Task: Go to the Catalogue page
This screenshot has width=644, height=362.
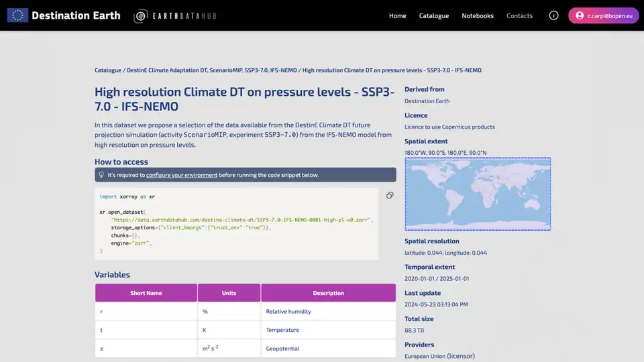Action: 434,15
